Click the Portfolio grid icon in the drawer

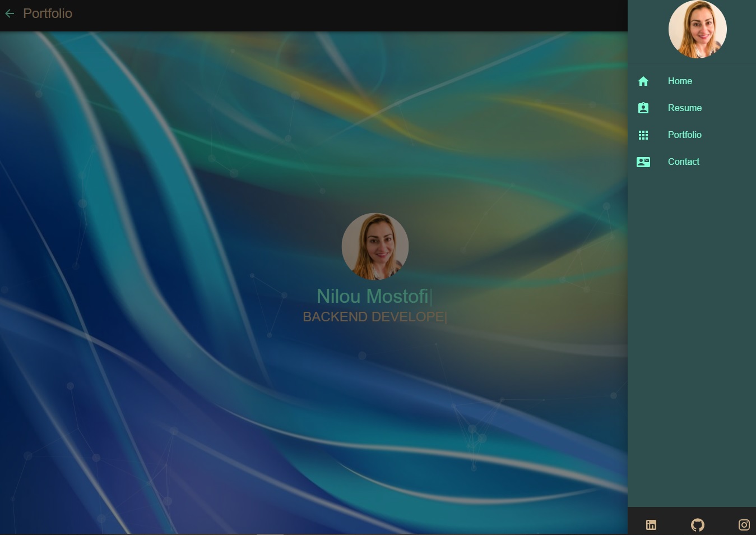643,135
